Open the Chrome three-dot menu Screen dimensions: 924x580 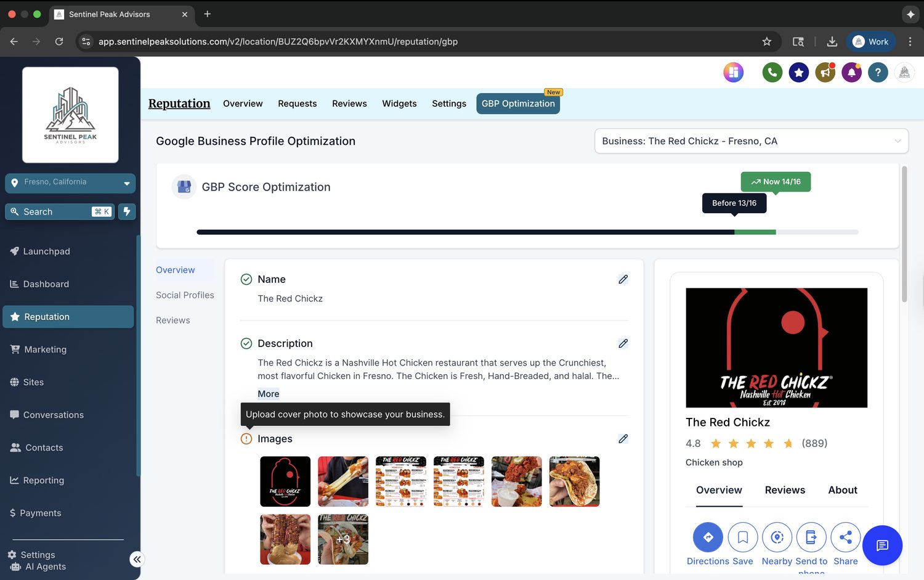coord(910,41)
